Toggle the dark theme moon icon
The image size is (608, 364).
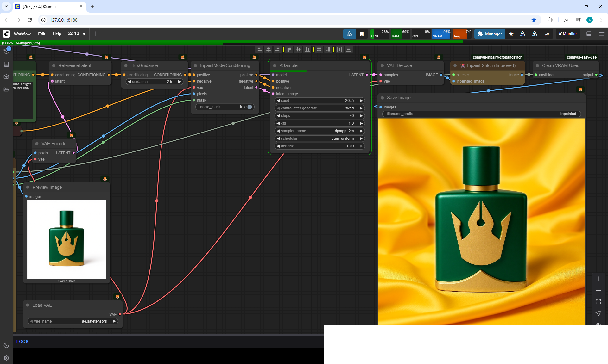point(6,345)
